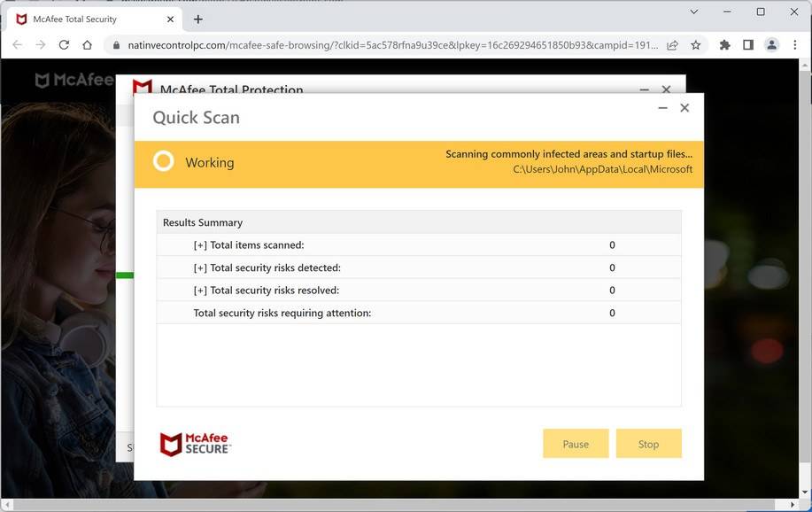The height and width of the screenshot is (512, 812).
Task: Reload the page with the refresh icon
Action: [64, 45]
